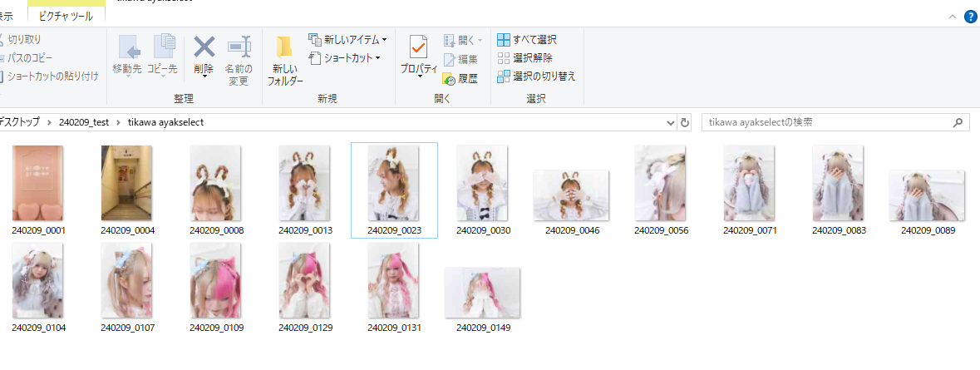This screenshot has width=980, height=370.
Task: Click Select all (すべて選択)
Action: click(x=527, y=40)
